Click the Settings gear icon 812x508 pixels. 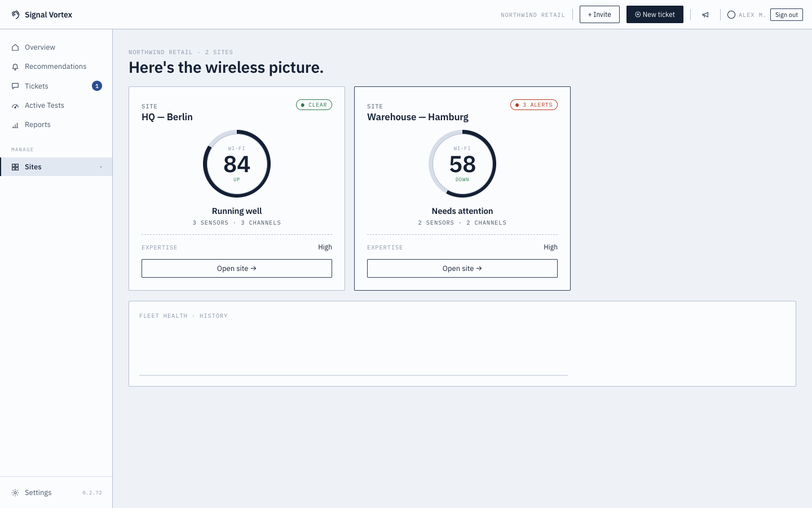(x=15, y=493)
